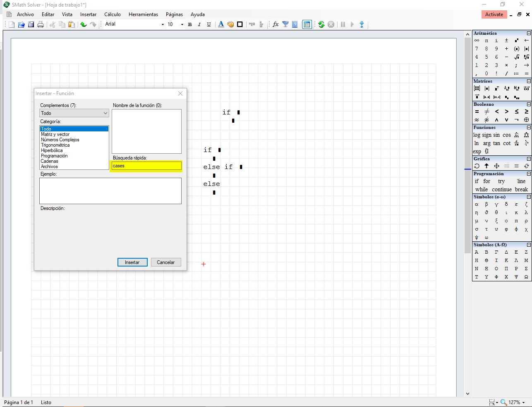Toggle underline text formatting
This screenshot has height=407, width=532.
tap(209, 24)
